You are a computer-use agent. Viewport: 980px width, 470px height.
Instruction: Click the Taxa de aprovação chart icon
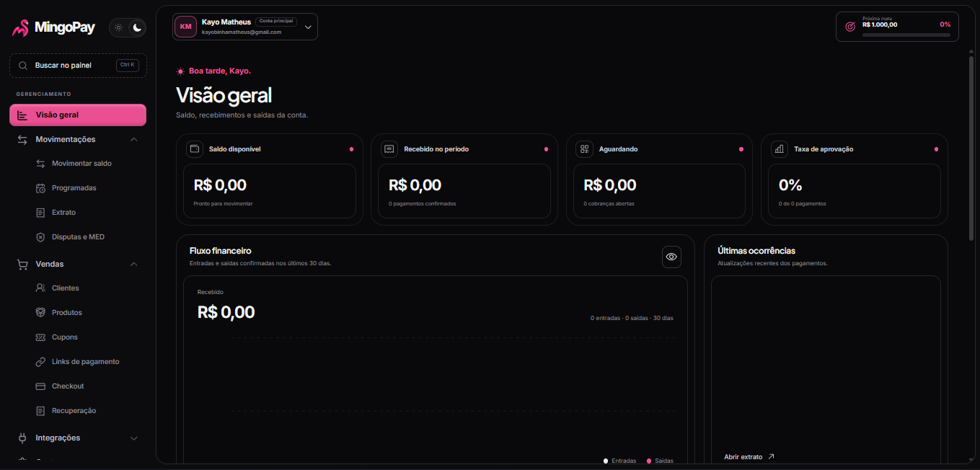tap(779, 149)
